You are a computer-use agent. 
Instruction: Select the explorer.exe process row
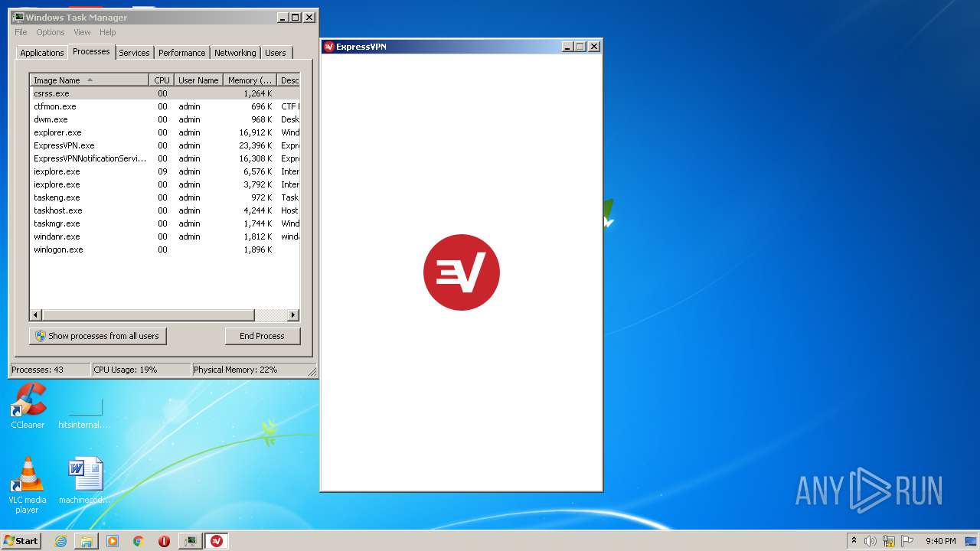[165, 132]
